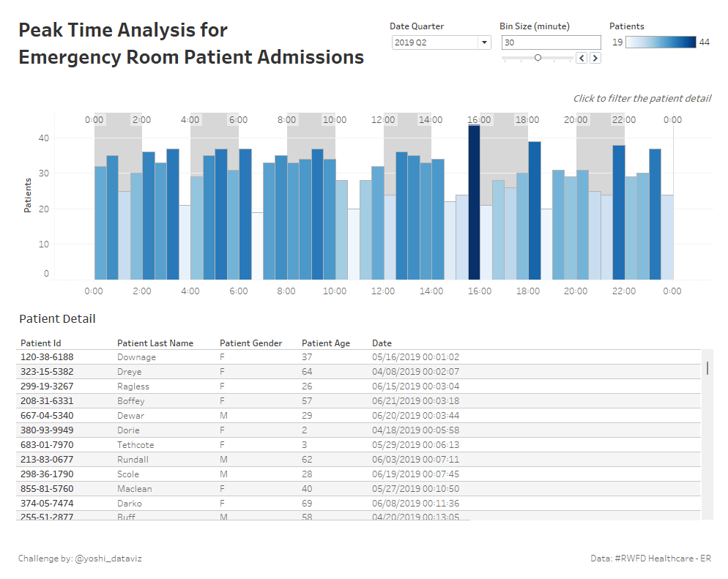
Task: Click the Patient Id column header
Action: coord(41,343)
